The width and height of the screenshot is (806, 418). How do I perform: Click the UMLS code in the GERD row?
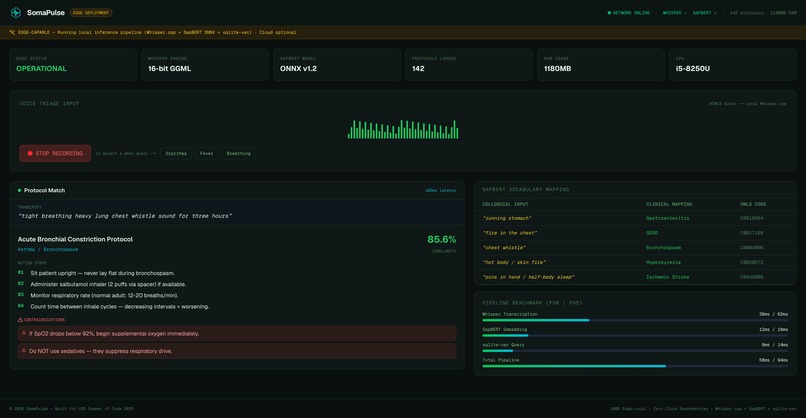(752, 233)
